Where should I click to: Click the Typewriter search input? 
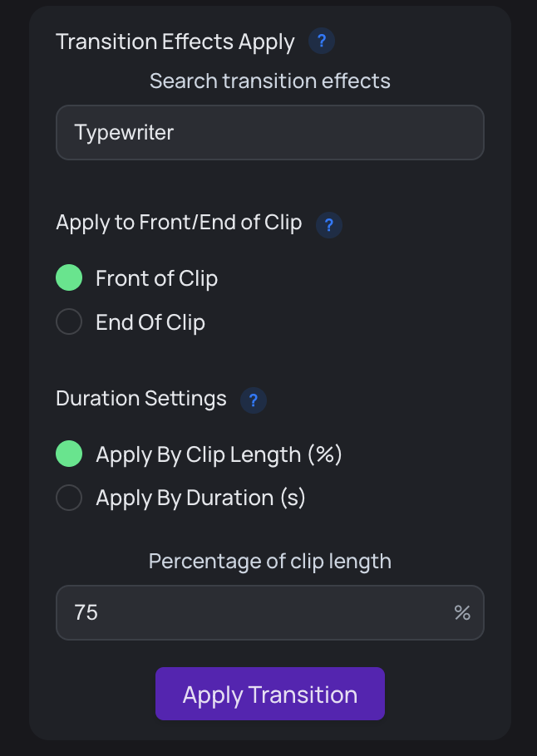pyautogui.click(x=269, y=132)
